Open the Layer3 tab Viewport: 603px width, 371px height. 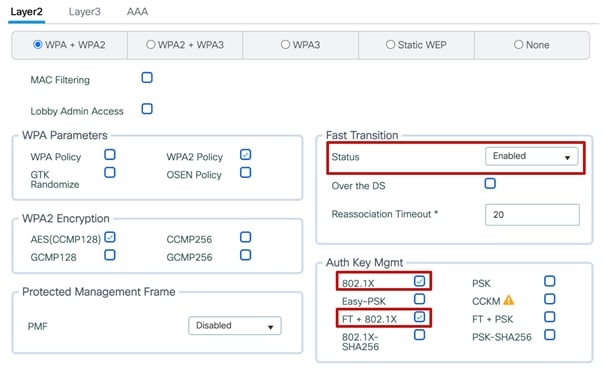85,12
